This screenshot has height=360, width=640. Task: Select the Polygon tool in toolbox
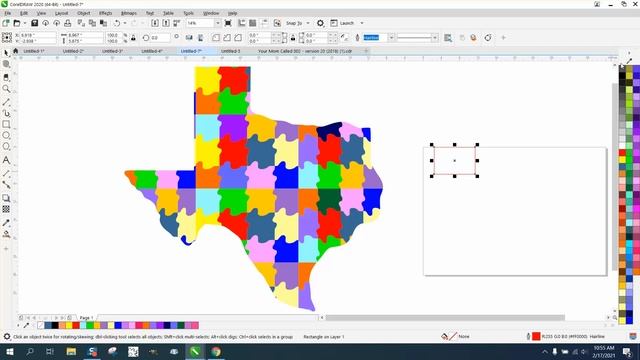tap(6, 147)
